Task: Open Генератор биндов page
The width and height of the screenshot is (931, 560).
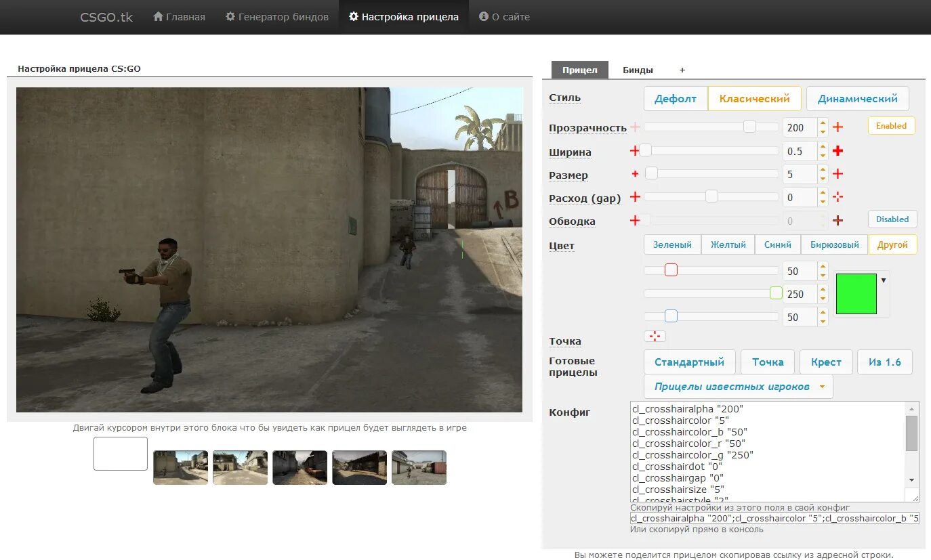Action: click(x=276, y=16)
